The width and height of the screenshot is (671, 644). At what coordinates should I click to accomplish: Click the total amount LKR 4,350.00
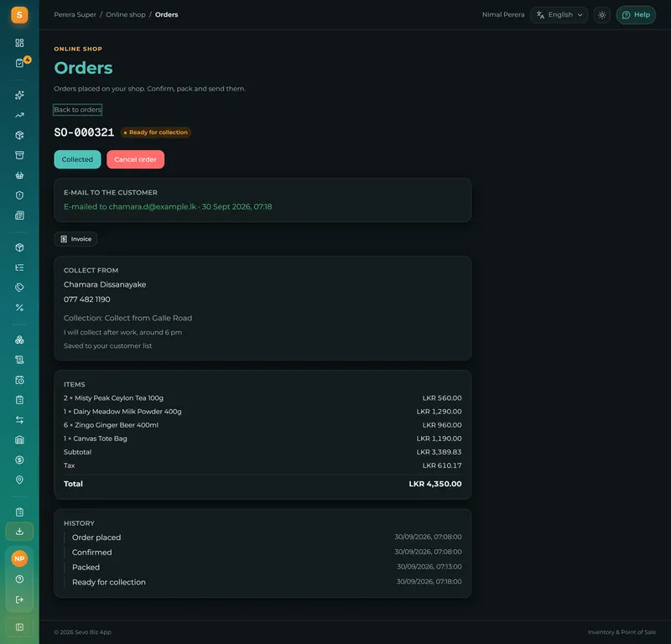(x=435, y=484)
